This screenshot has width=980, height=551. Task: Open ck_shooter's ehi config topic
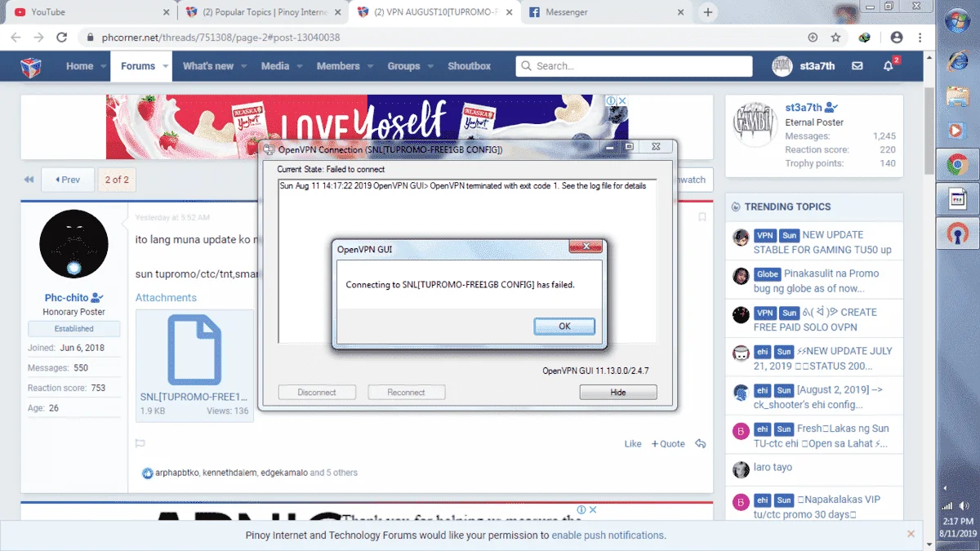818,397
